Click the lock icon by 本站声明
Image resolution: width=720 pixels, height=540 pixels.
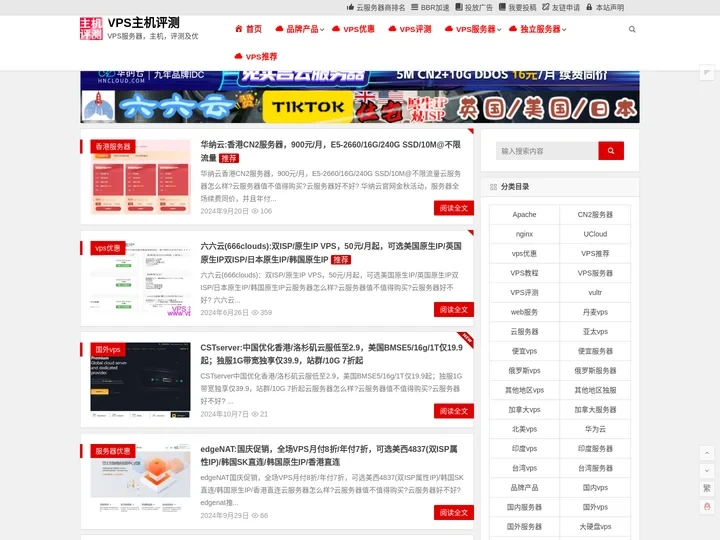(x=589, y=7)
